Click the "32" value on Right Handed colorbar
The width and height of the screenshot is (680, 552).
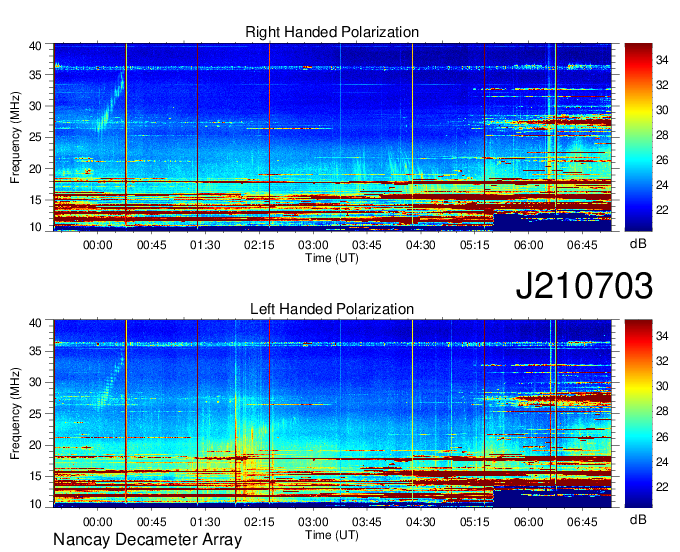coord(662,85)
